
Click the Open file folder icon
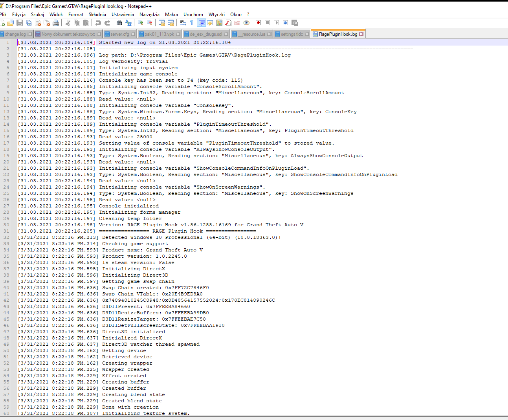tap(11, 23)
